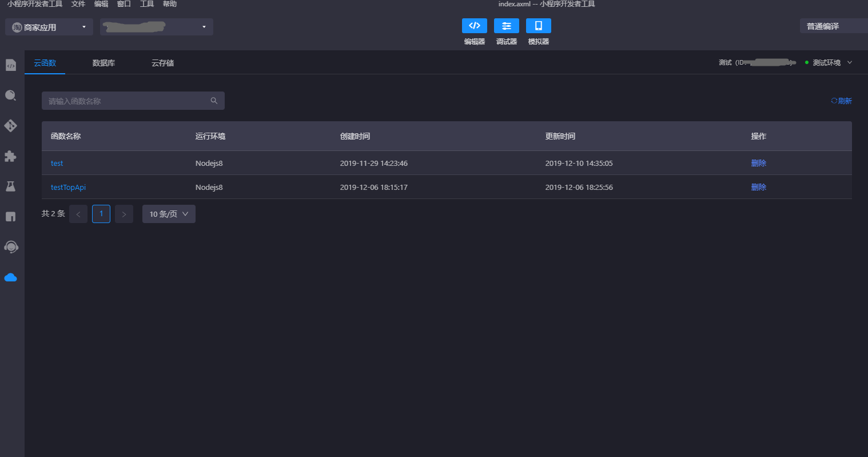Screen dimensions: 868x457
Task: Open the code file sidebar icon
Action: [x=11, y=65]
